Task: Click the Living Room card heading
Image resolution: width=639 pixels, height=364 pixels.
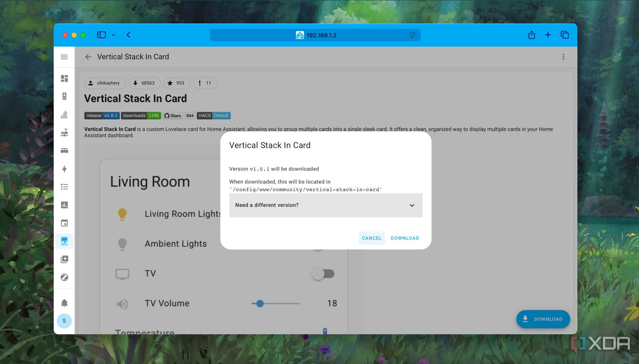Action: pos(150,181)
